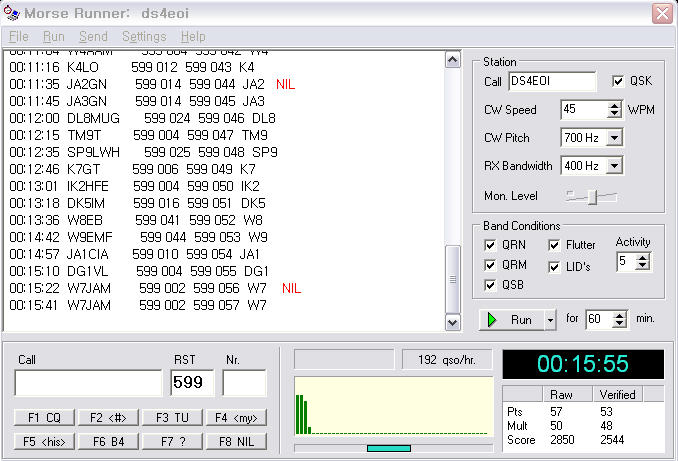Open the Run button mode dropdown arrow
The height and width of the screenshot is (461, 678).
click(x=550, y=320)
